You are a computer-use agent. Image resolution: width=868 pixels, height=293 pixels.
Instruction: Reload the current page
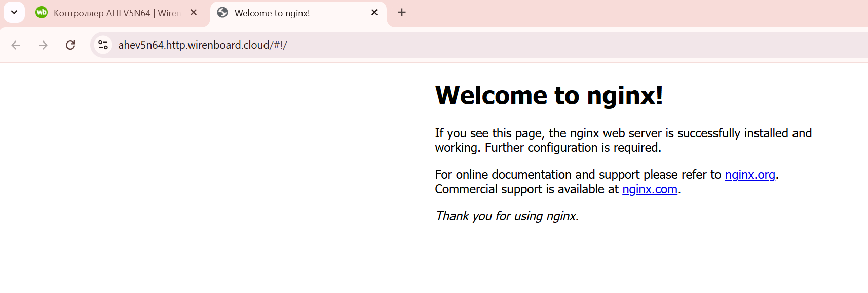coord(70,45)
